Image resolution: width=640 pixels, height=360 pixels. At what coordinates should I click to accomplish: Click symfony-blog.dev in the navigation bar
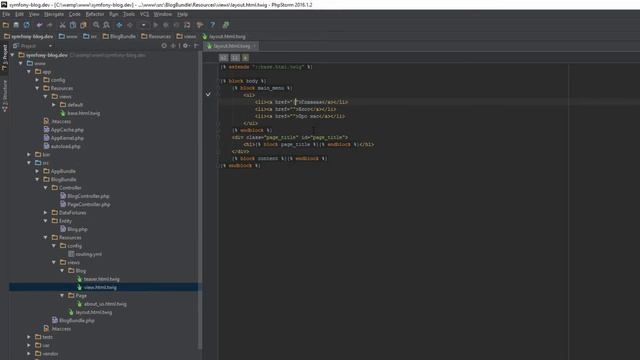pyautogui.click(x=29, y=36)
